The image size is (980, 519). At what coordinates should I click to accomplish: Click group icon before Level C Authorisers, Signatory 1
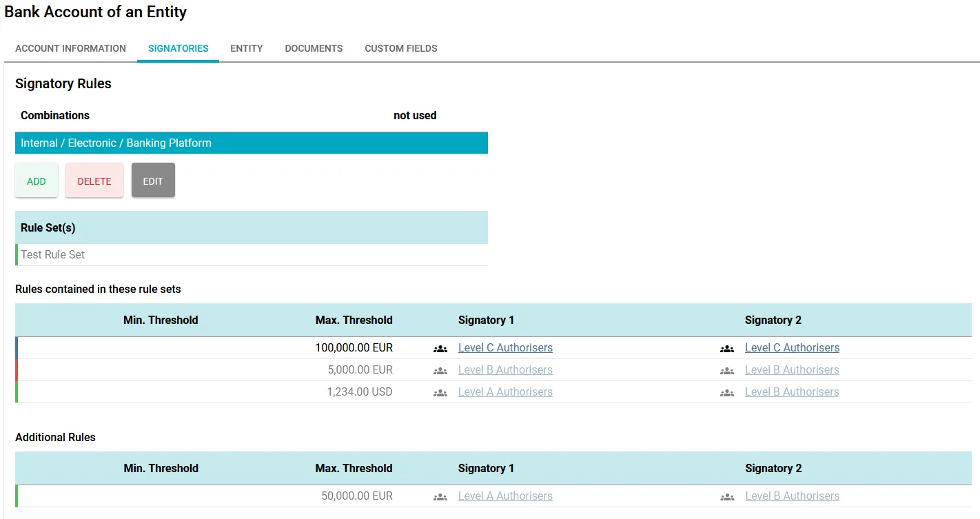(x=440, y=349)
